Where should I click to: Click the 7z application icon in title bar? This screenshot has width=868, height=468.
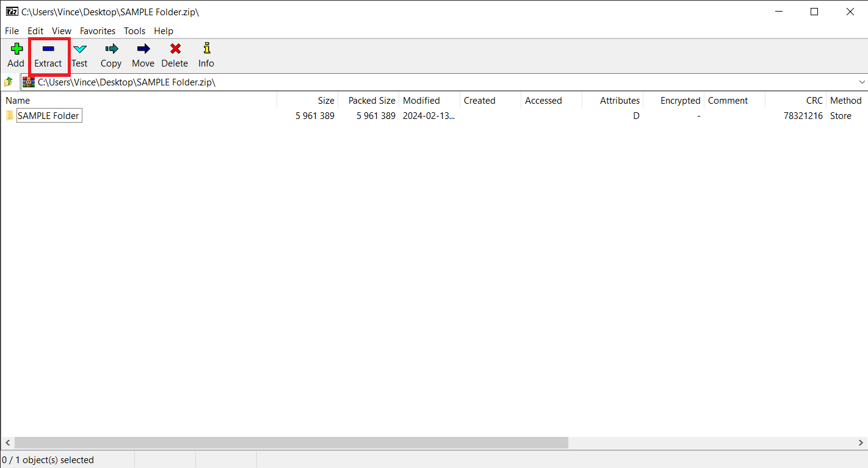tap(12, 12)
